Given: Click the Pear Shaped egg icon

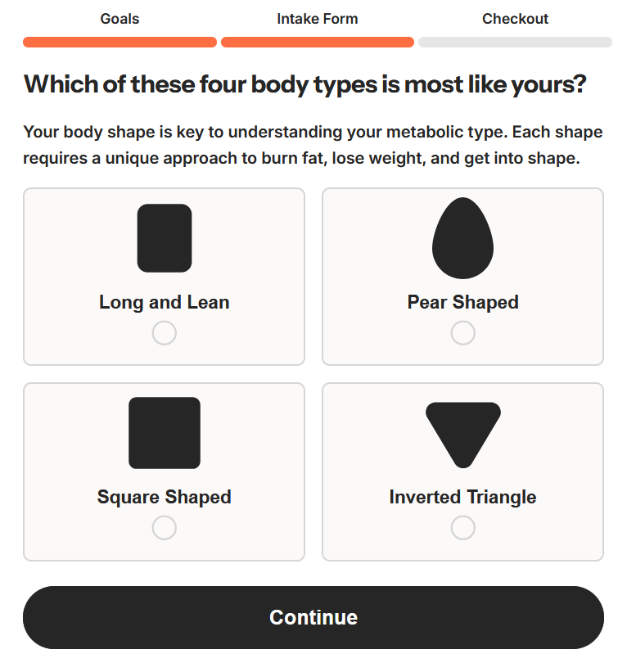Looking at the screenshot, I should point(462,238).
